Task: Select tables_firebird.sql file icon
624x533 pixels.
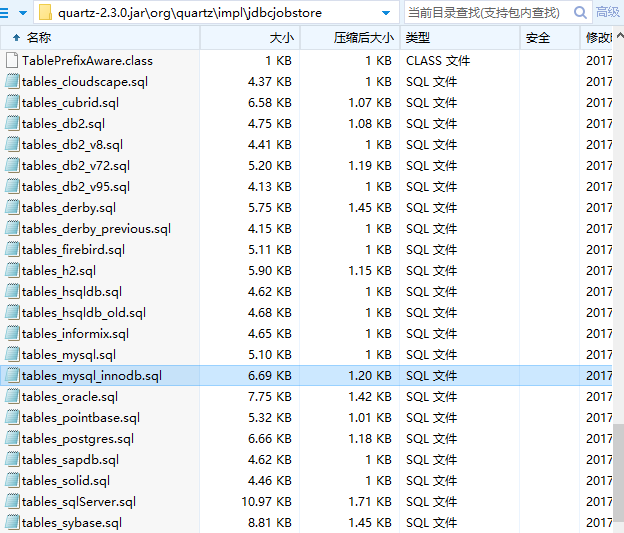Action: [12, 250]
